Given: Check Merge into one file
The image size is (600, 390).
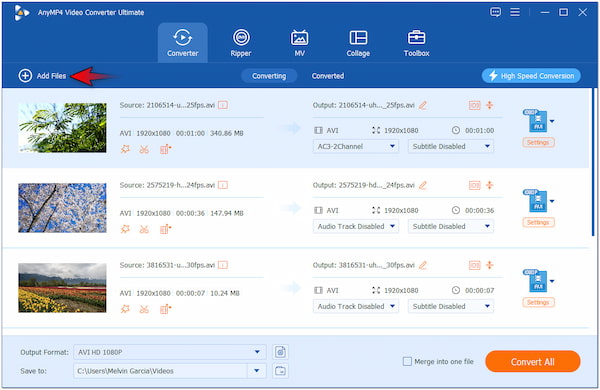Looking at the screenshot, I should (407, 361).
